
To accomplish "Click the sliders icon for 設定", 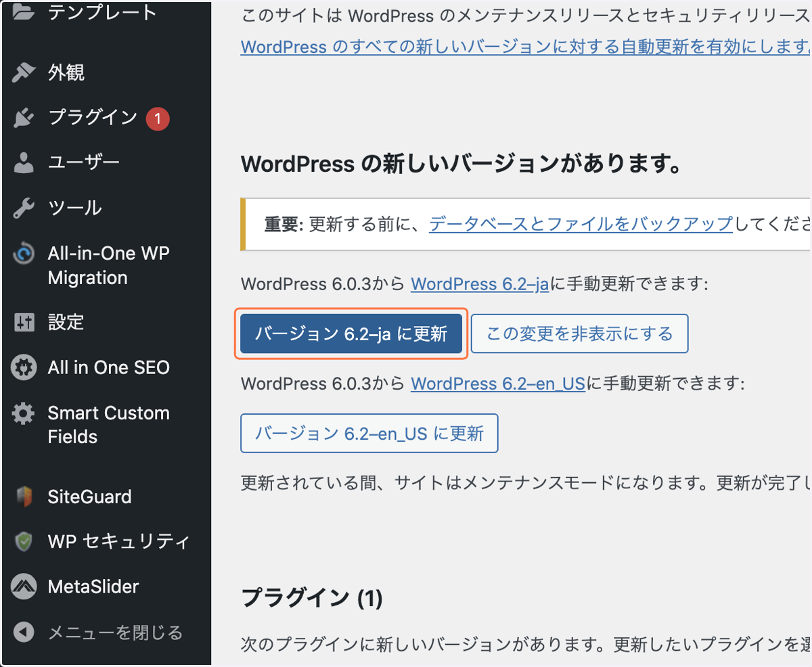I will pyautogui.click(x=23, y=322).
